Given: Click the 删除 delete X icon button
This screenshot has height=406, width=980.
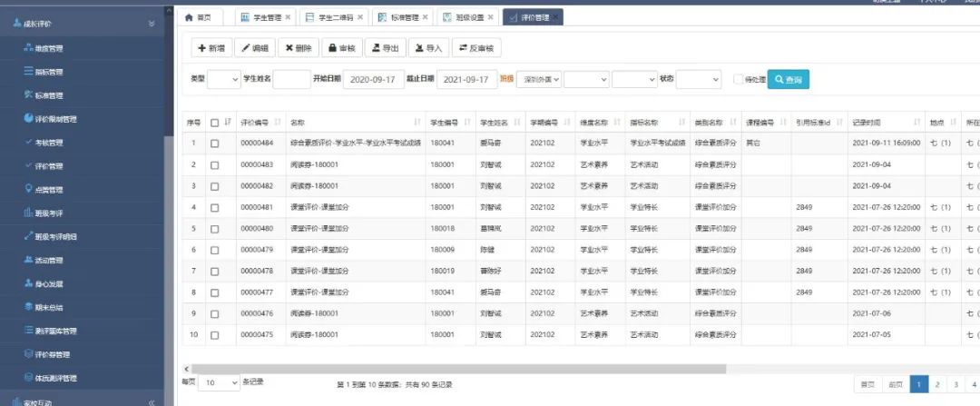Looking at the screenshot, I should [298, 48].
